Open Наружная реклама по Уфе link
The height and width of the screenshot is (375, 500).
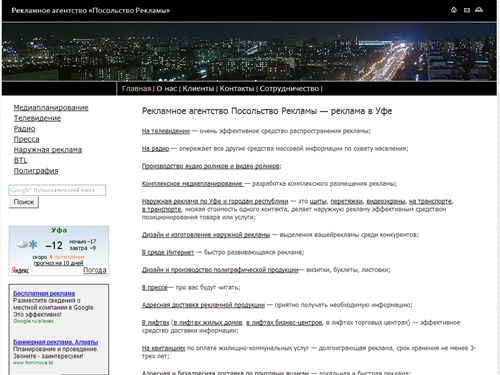pos(215,201)
